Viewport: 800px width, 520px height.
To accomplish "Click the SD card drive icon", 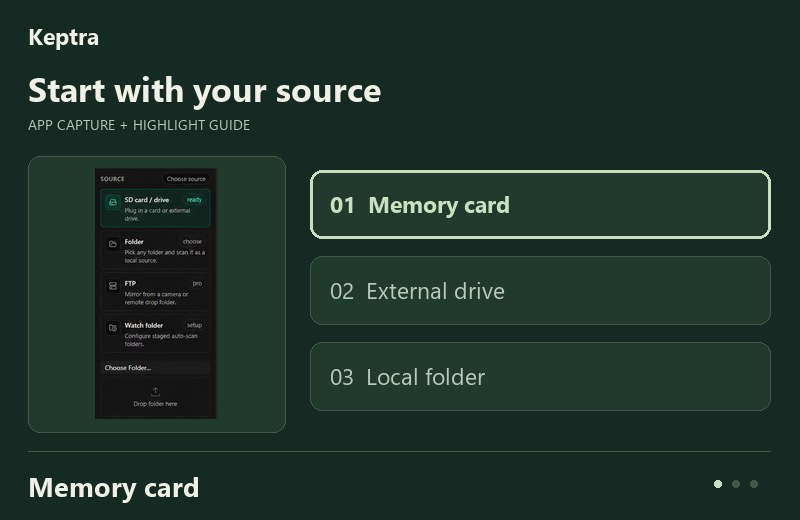I will [113, 202].
